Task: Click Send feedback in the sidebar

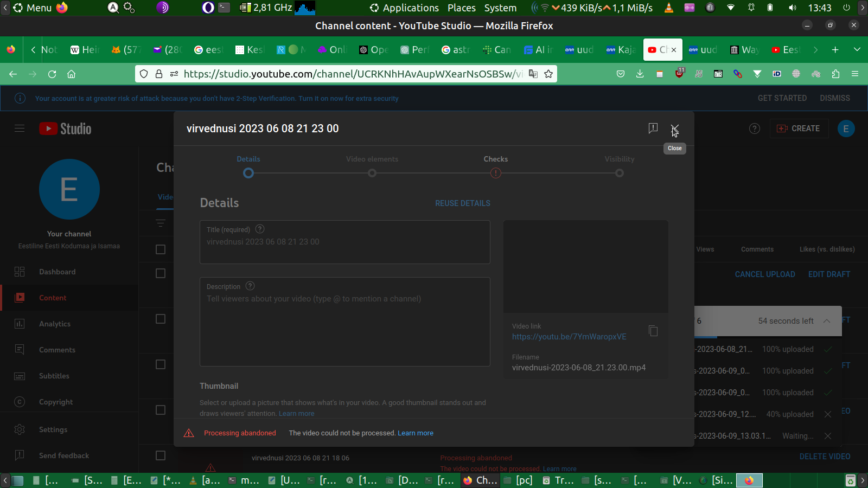Action: coord(69,455)
